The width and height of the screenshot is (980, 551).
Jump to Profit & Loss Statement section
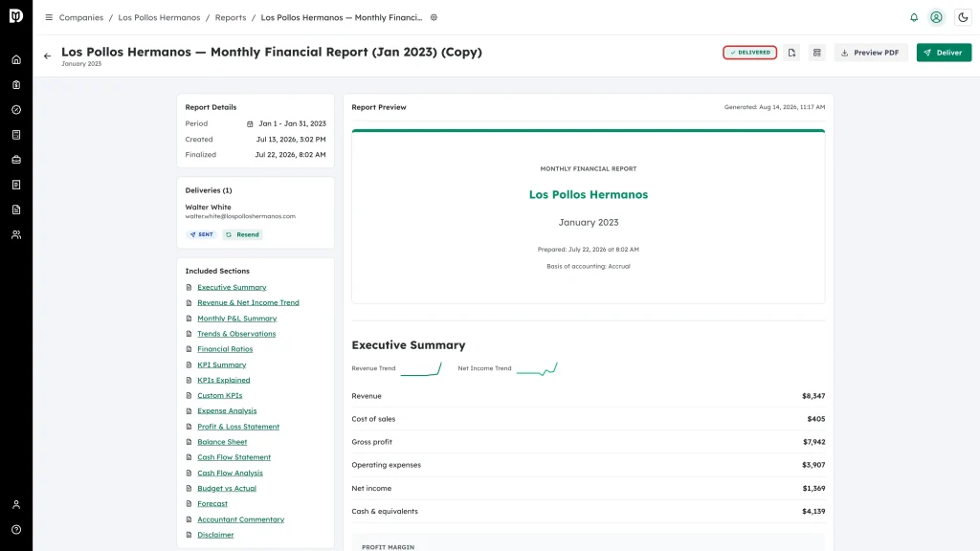pyautogui.click(x=238, y=427)
